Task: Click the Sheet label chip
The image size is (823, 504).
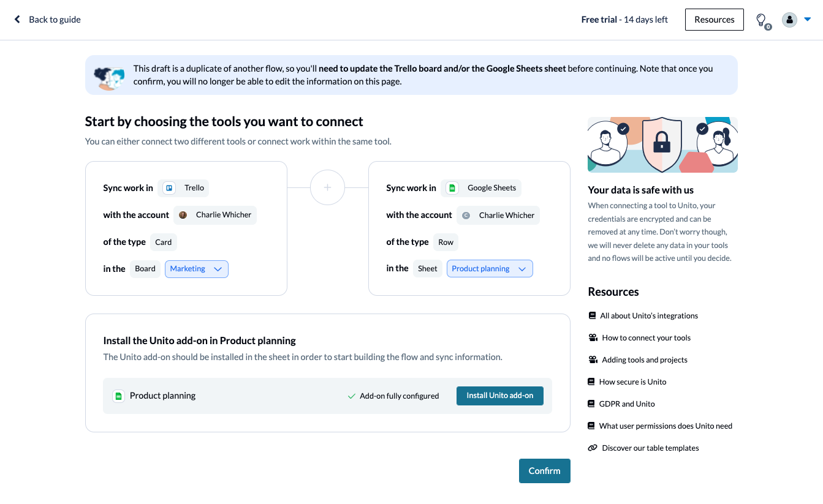Action: [428, 269]
